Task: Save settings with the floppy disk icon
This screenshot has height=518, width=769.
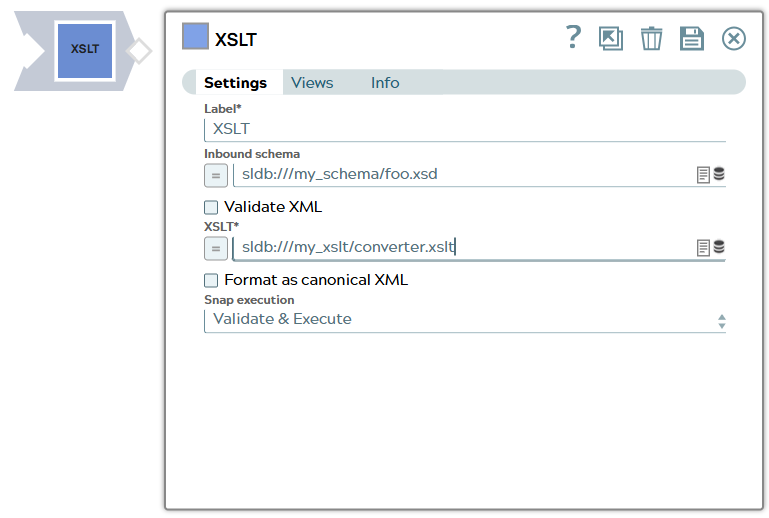Action: (x=692, y=38)
